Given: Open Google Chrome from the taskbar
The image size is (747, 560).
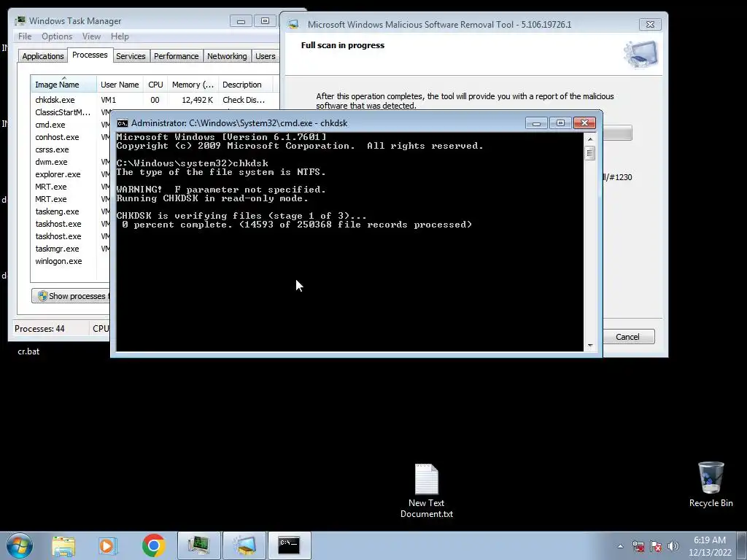Looking at the screenshot, I should tap(153, 545).
